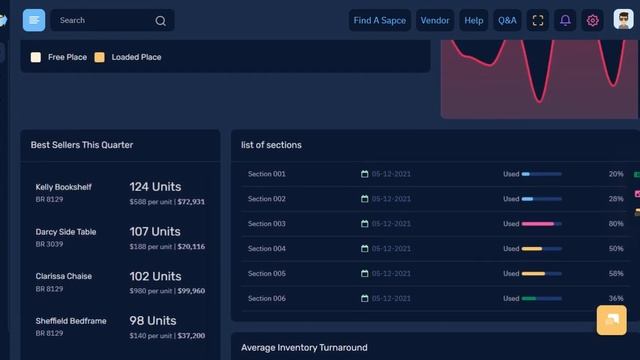Screen dimensions: 640x360
Task: Click BR 3039 product code
Action: pyautogui.click(x=49, y=244)
